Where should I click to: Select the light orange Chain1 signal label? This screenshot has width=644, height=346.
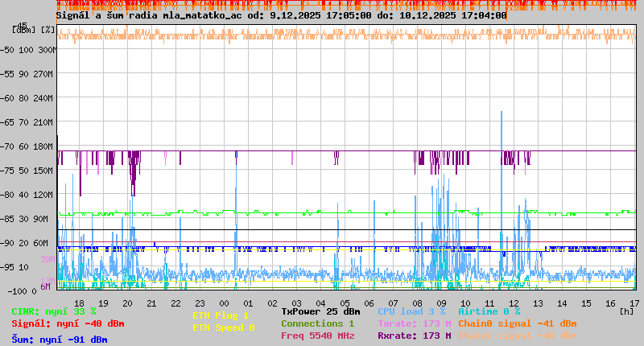517,336
